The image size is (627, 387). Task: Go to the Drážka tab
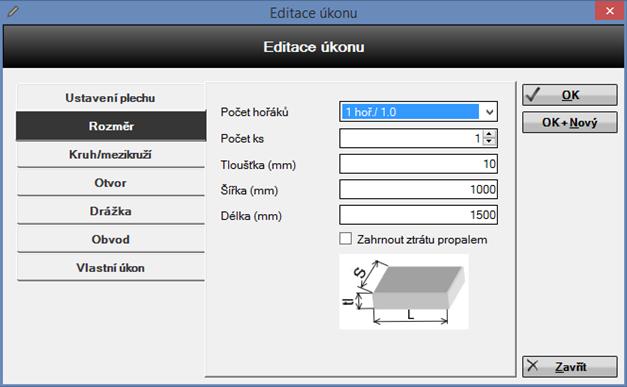(x=110, y=211)
